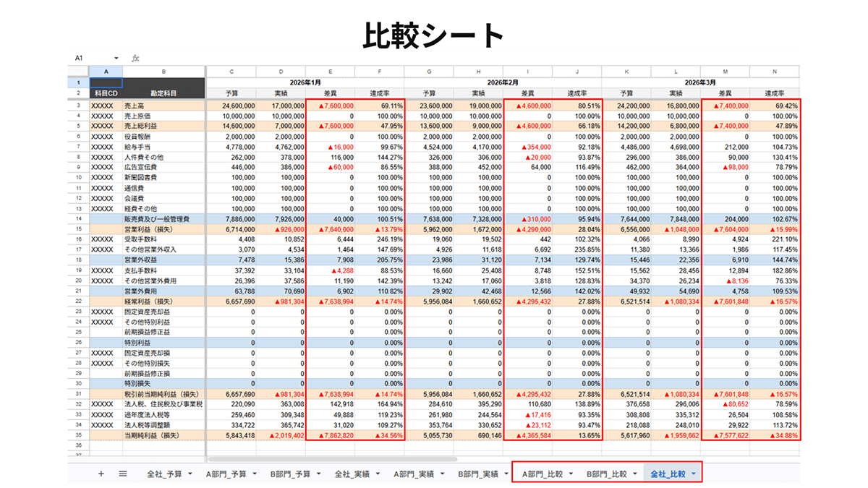The width and height of the screenshot is (868, 488).
Task: Open the A部門_予算 tab dropdown arrow
Action: click(253, 474)
